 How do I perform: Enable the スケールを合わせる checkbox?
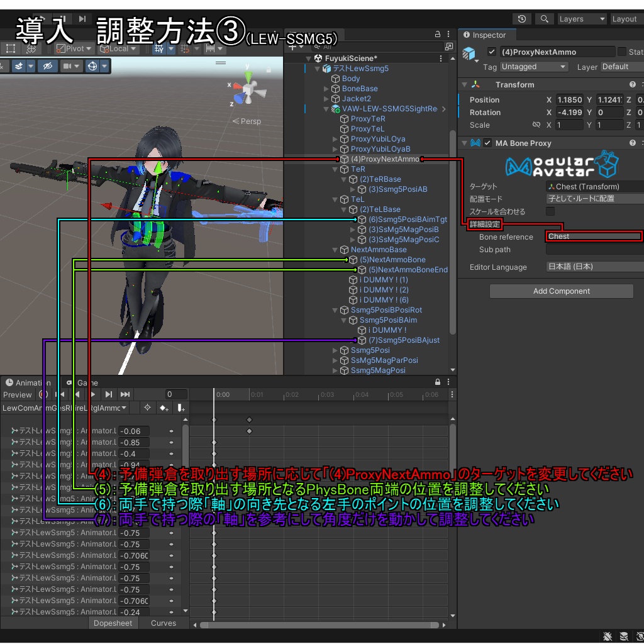550,211
